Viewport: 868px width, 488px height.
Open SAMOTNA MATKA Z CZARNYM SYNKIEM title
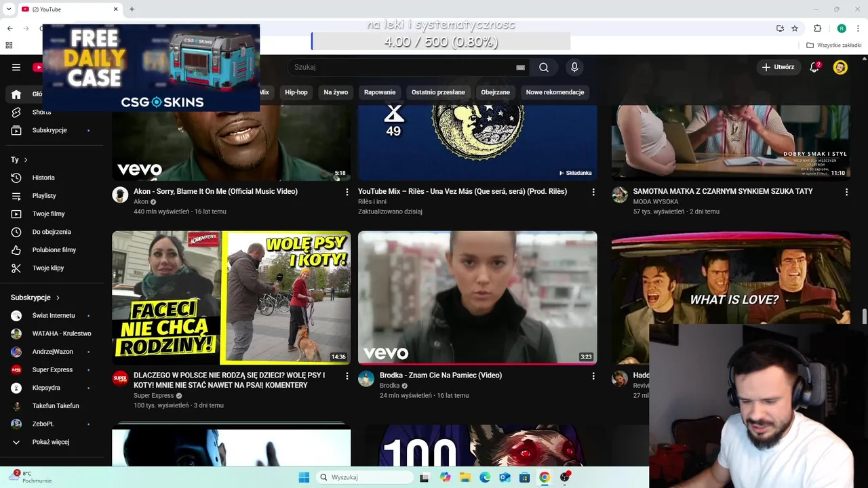pyautogui.click(x=723, y=191)
